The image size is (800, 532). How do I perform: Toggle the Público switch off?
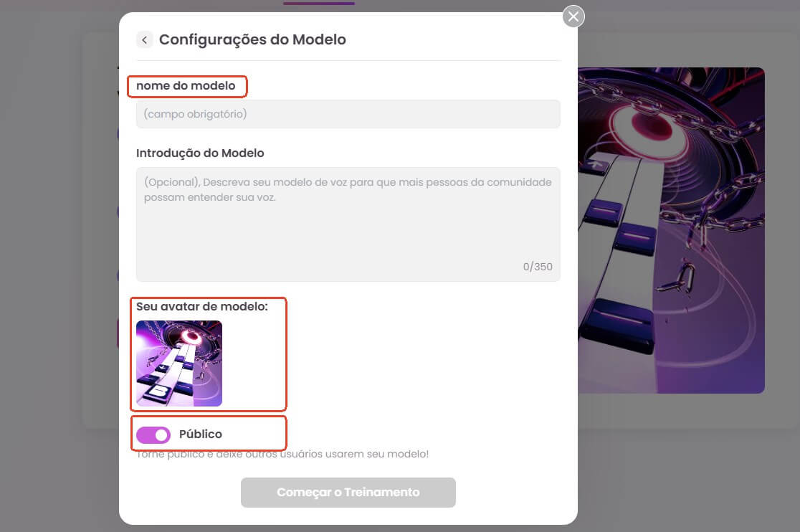[x=153, y=435]
